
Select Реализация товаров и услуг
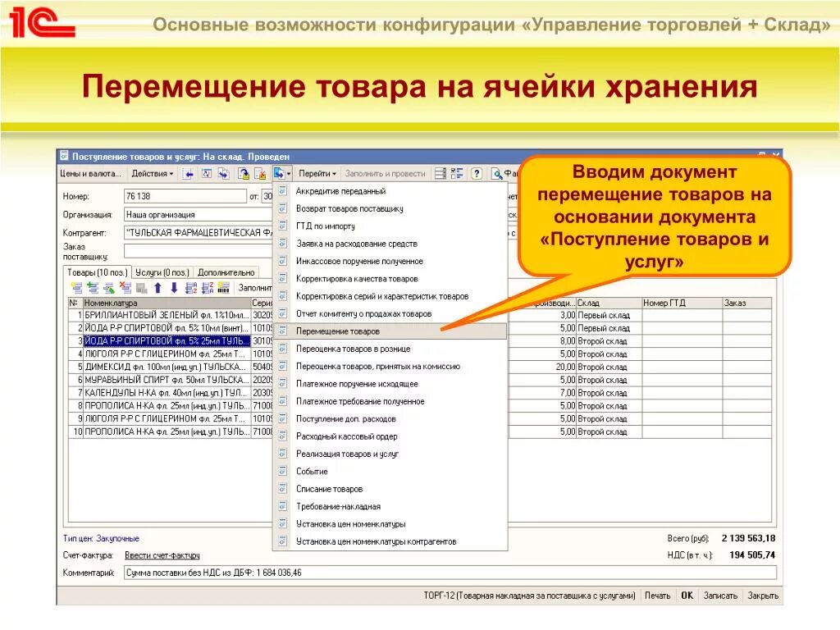click(390, 454)
